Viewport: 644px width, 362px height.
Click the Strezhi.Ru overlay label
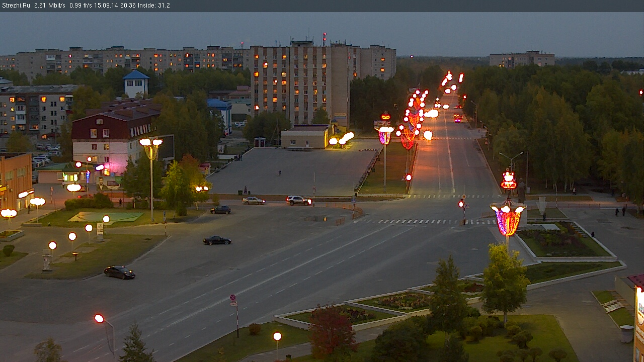click(x=16, y=6)
